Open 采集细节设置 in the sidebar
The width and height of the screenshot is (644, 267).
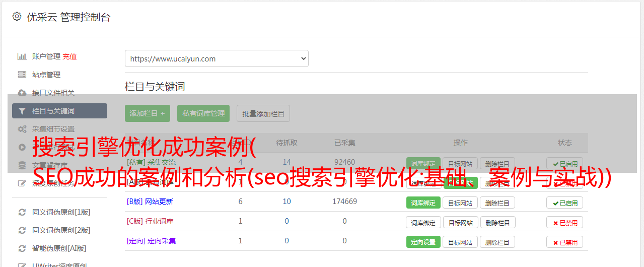point(53,129)
